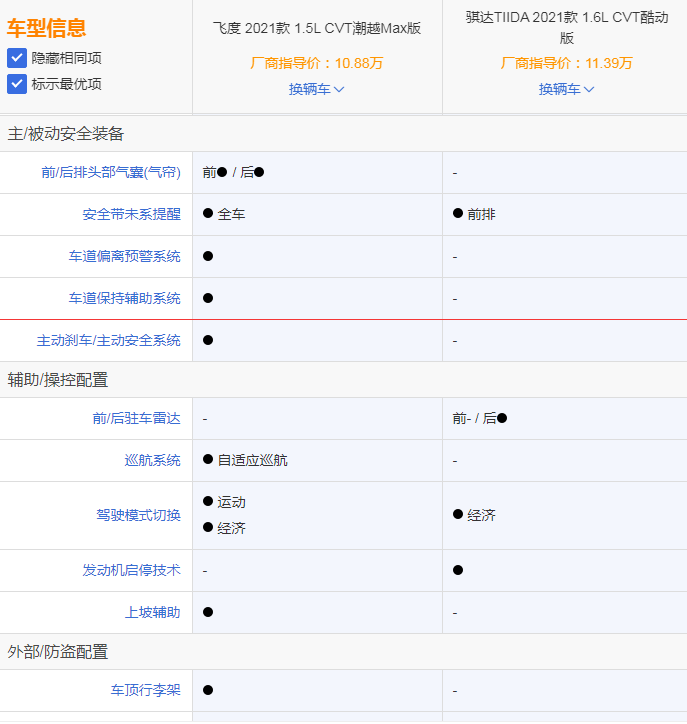Open 换辆车 dropdown under 骐达TIIDA
The image size is (687, 724).
(566, 89)
